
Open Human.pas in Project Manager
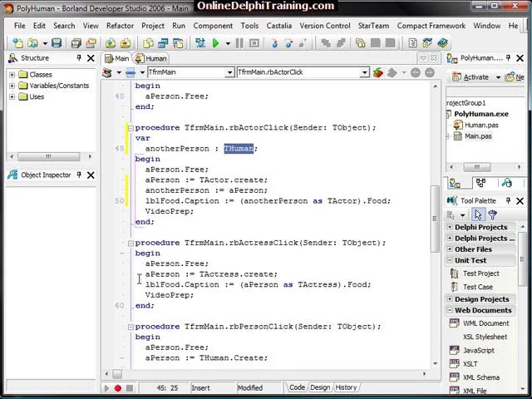tap(480, 125)
